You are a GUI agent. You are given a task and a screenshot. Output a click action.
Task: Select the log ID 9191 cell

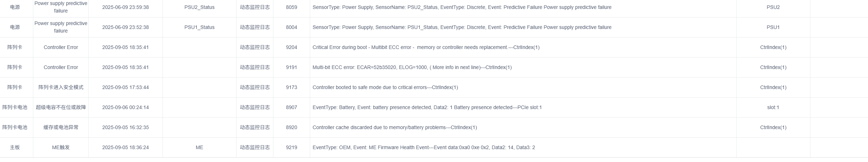pos(291,67)
